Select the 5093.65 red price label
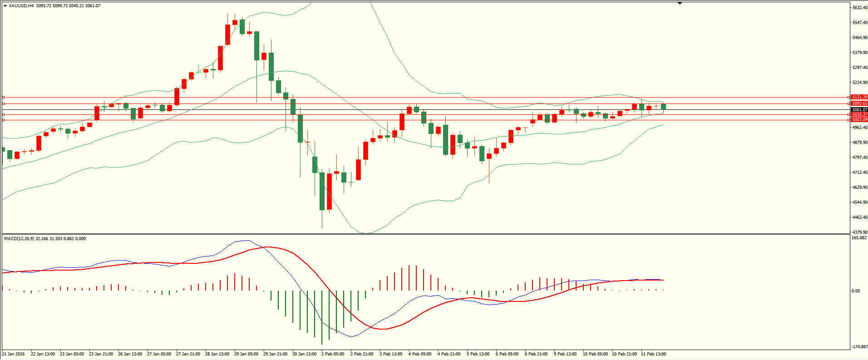868x360 pixels. 859,104
